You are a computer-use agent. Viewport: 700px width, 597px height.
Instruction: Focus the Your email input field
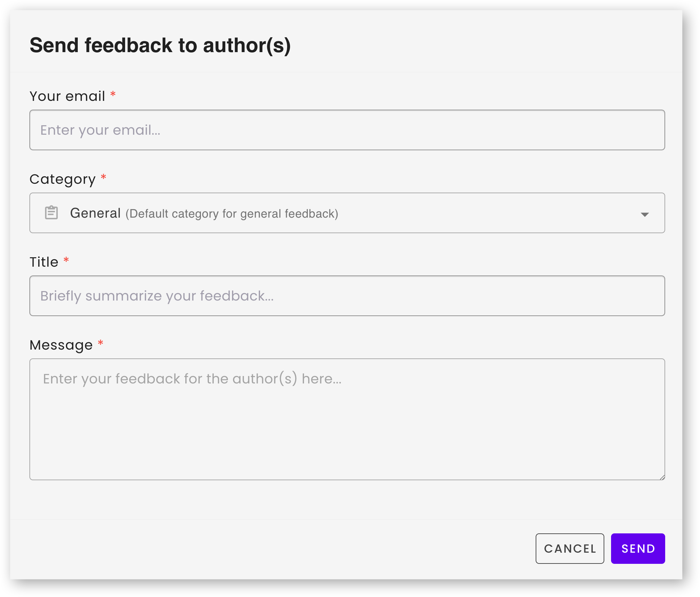(x=347, y=130)
